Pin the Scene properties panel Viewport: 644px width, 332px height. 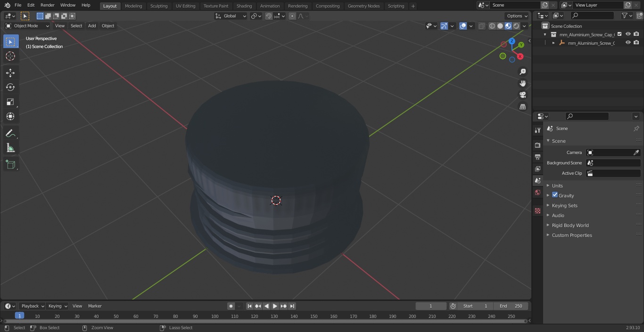(636, 129)
